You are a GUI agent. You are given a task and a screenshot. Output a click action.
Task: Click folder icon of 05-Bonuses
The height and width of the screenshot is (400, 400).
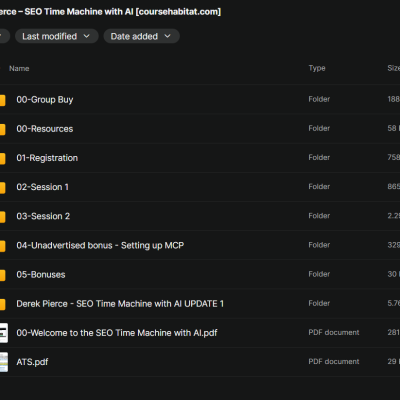pos(2,275)
